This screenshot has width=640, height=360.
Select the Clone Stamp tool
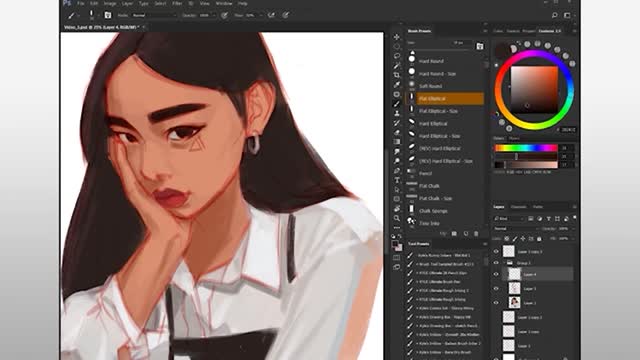(x=397, y=113)
